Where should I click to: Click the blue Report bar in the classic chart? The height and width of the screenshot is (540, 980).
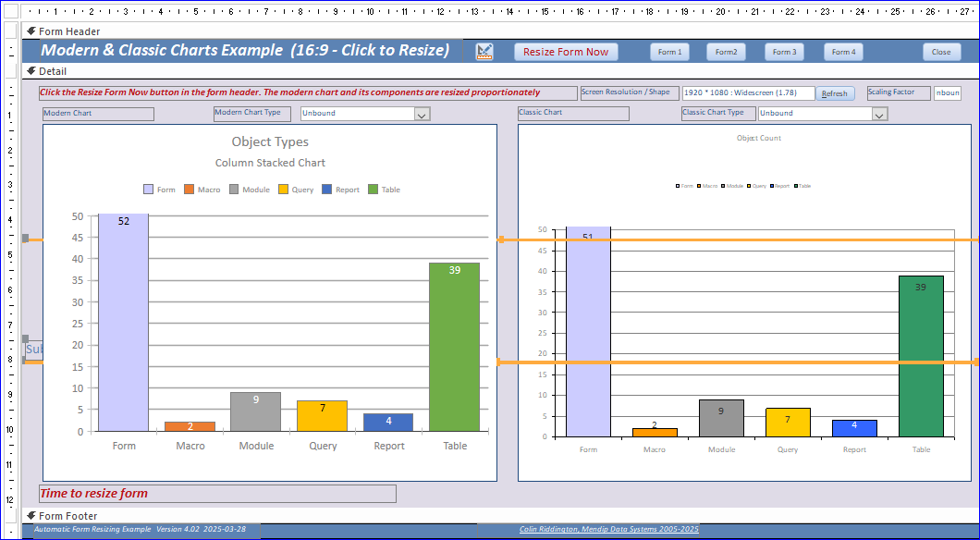coord(854,429)
